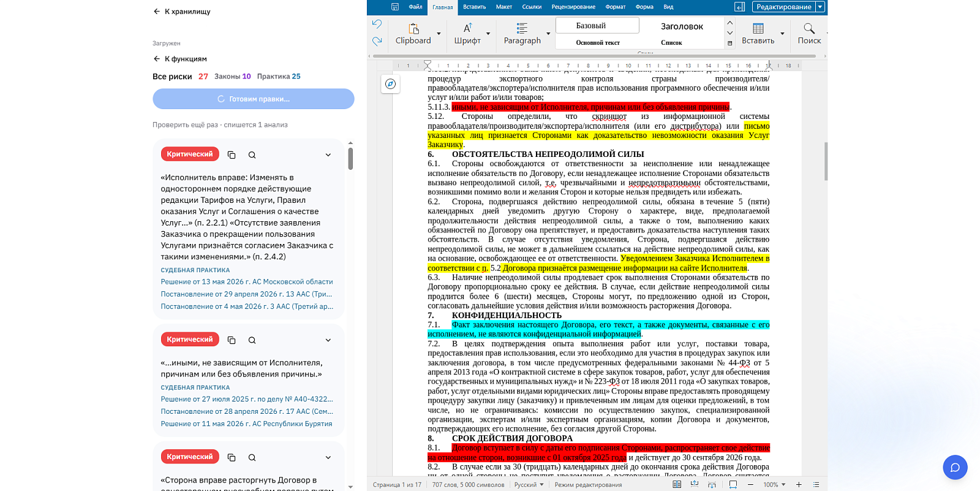Switch to the Вставить ribbon tab

(474, 7)
